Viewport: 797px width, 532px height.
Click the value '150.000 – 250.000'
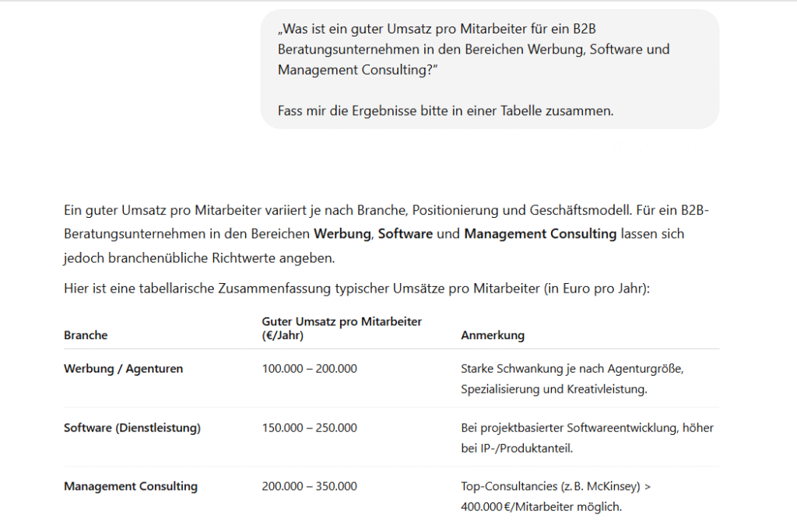pos(310,428)
